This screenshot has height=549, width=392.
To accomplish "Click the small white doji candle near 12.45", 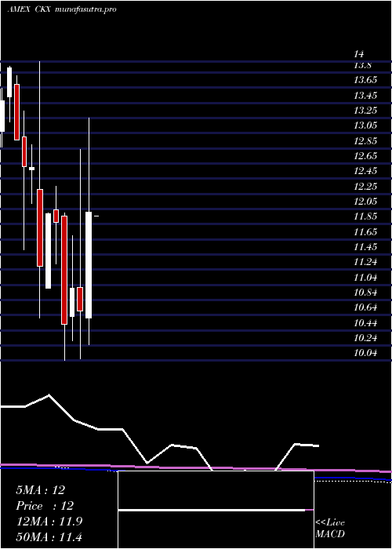I will [x=32, y=169].
